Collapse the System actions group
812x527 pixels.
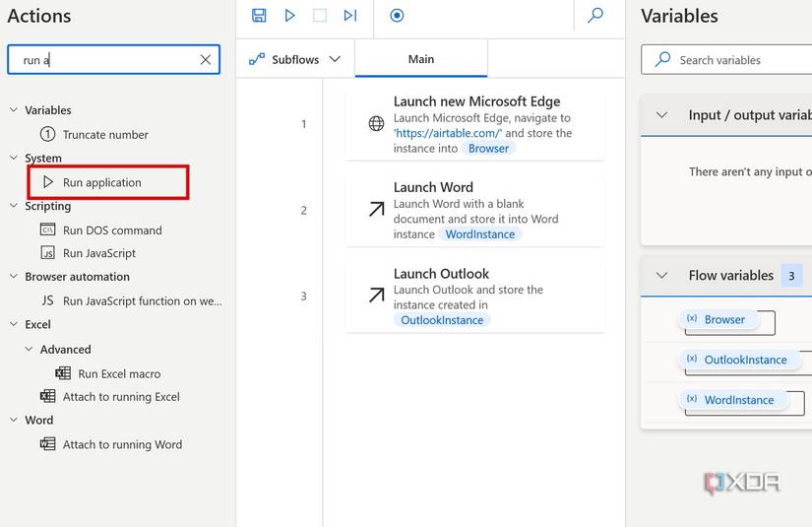tap(14, 158)
